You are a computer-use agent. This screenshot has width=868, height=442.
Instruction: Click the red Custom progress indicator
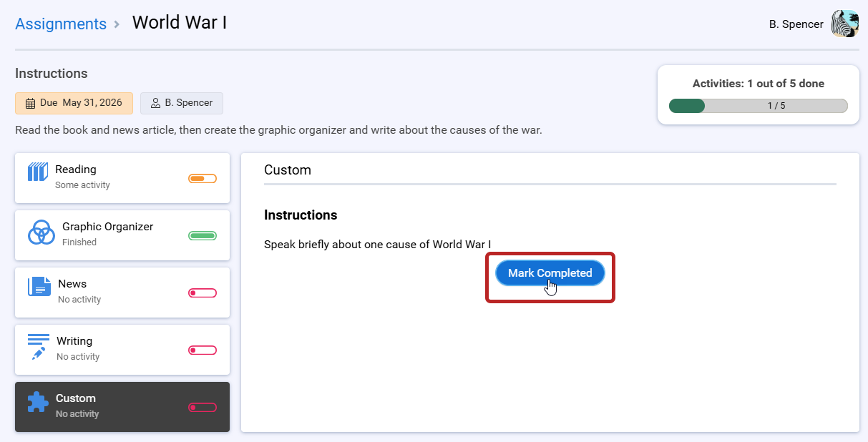(x=203, y=408)
